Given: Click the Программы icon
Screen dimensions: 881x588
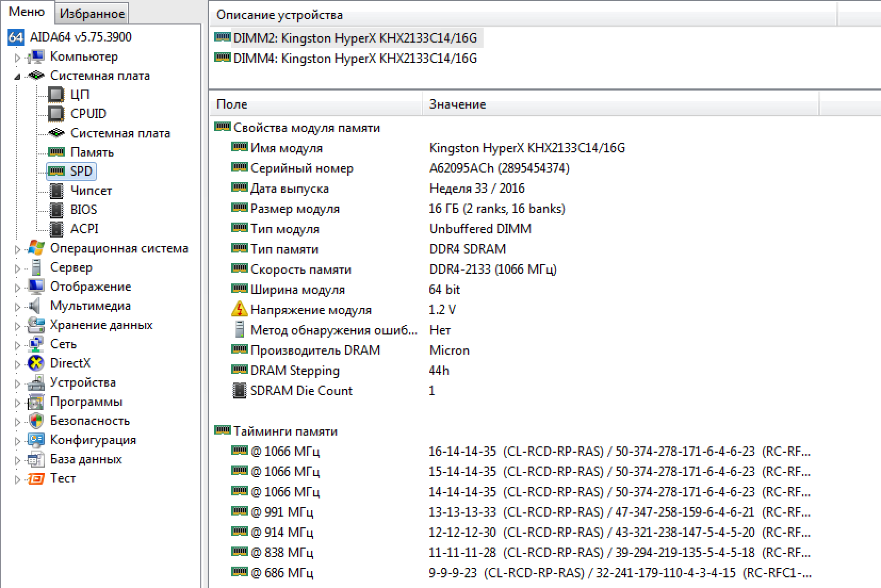Looking at the screenshot, I should 36,402.
